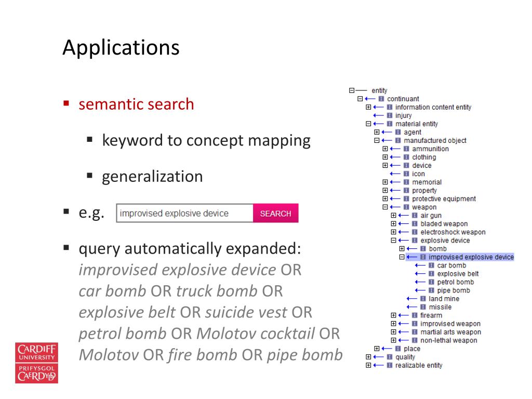The image size is (532, 399).
Task: Click the blue arrow beside land mine
Action: coord(411,299)
